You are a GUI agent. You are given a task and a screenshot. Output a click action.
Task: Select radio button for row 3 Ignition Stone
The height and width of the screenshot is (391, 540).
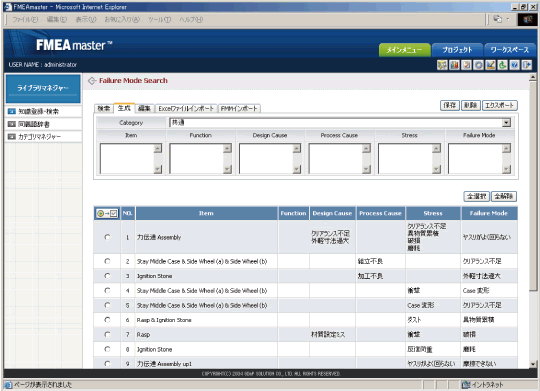107,276
